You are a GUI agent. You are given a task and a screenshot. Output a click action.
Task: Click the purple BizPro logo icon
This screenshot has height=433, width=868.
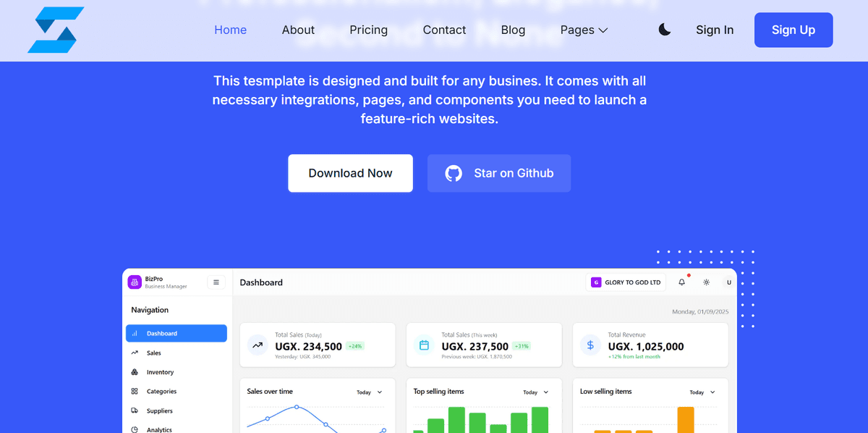click(135, 282)
